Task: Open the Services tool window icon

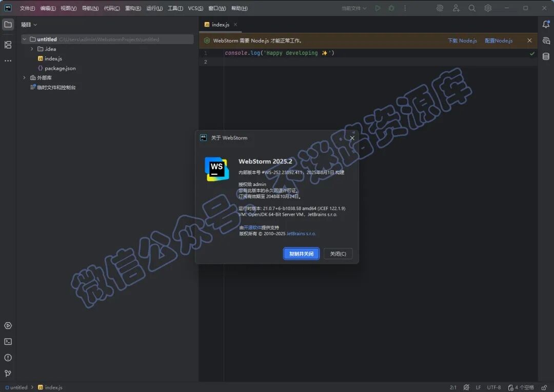Action: [8, 326]
